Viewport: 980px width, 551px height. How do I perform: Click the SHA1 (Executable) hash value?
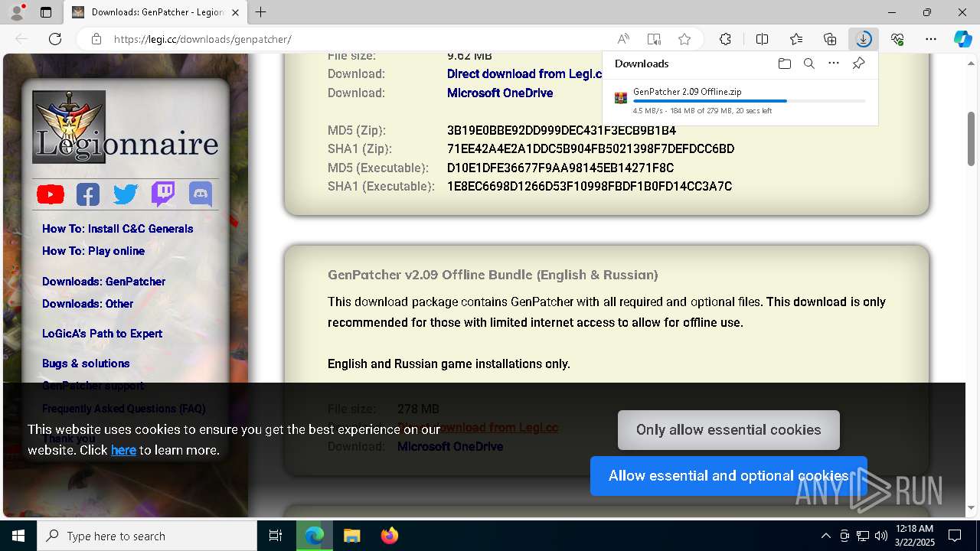pos(590,187)
